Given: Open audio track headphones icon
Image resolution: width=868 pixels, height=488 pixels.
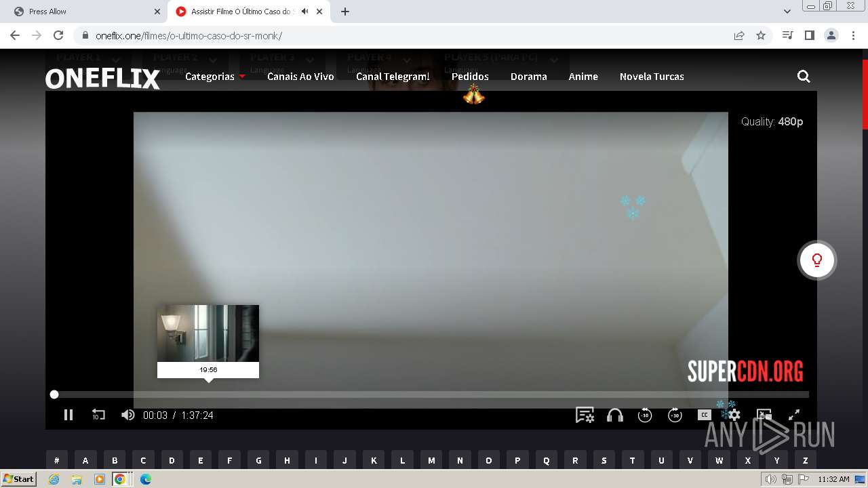Looking at the screenshot, I should pyautogui.click(x=615, y=415).
